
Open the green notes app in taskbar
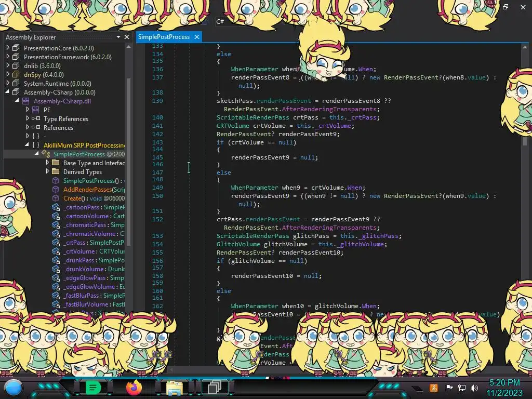pos(93,388)
